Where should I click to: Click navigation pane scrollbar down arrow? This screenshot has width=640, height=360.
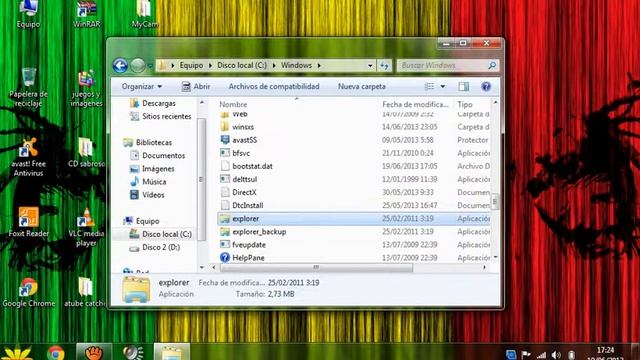201,267
